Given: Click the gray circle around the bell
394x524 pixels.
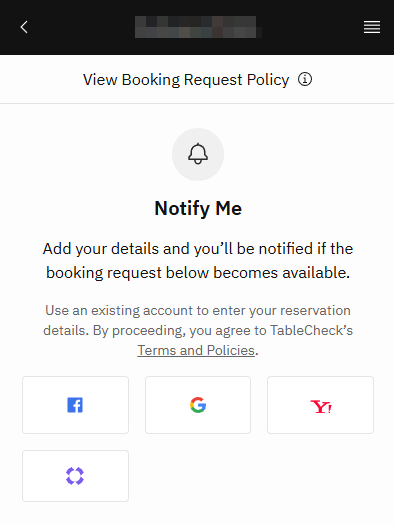Looking at the screenshot, I should (x=198, y=154).
